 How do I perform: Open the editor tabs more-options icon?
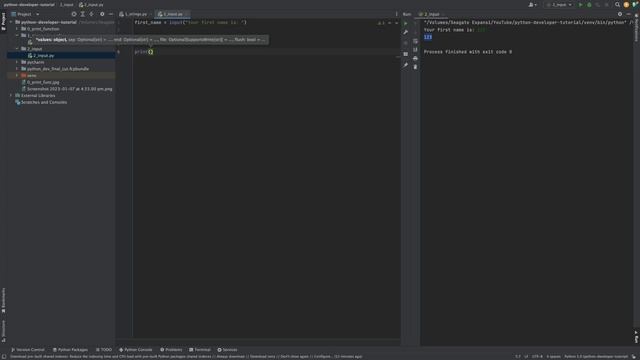396,14
